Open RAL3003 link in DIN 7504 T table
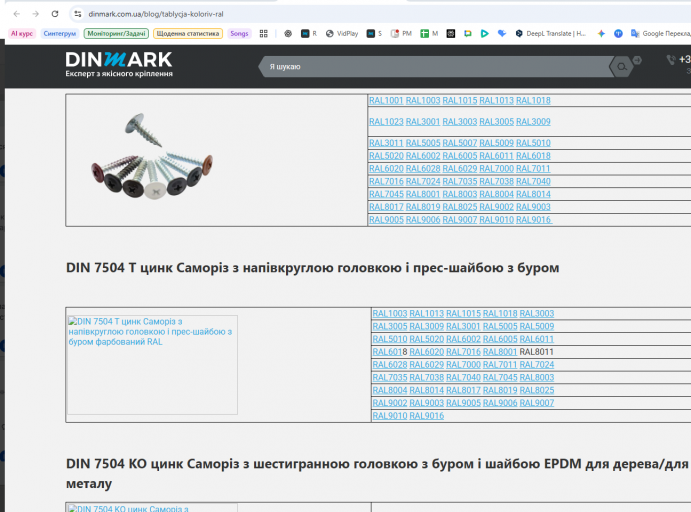 point(537,314)
